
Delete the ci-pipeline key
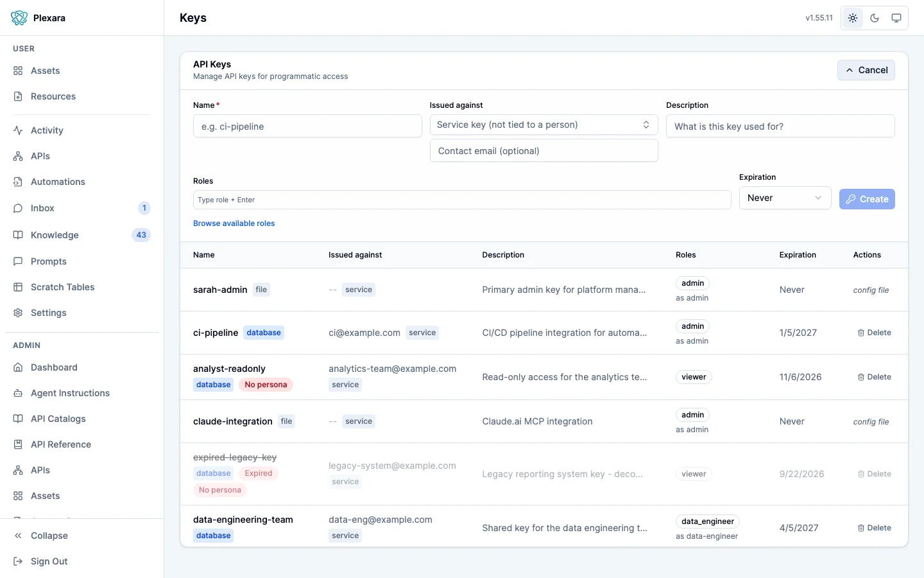874,333
